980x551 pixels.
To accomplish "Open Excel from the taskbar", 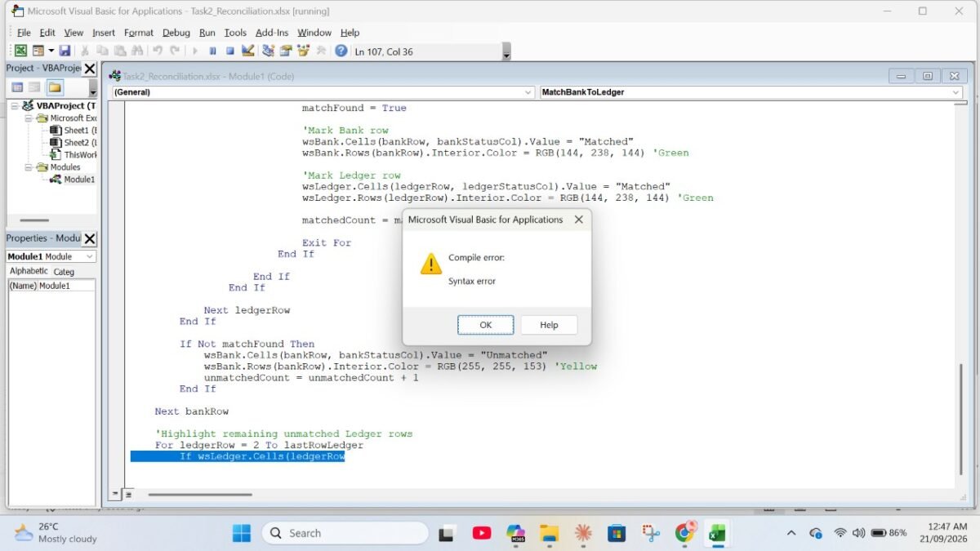I will pos(717,533).
